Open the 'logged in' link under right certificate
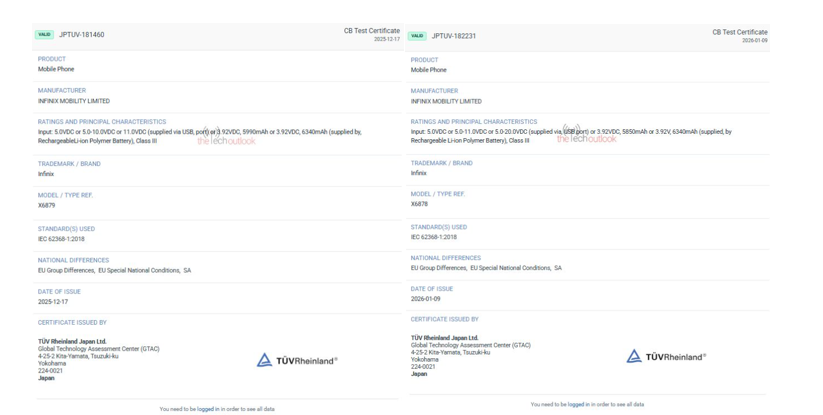823x415 pixels. [x=578, y=404]
